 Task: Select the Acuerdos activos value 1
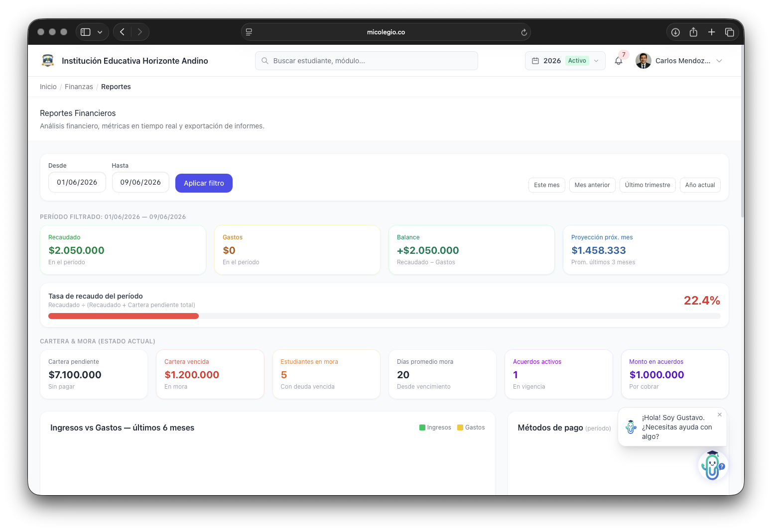(515, 375)
